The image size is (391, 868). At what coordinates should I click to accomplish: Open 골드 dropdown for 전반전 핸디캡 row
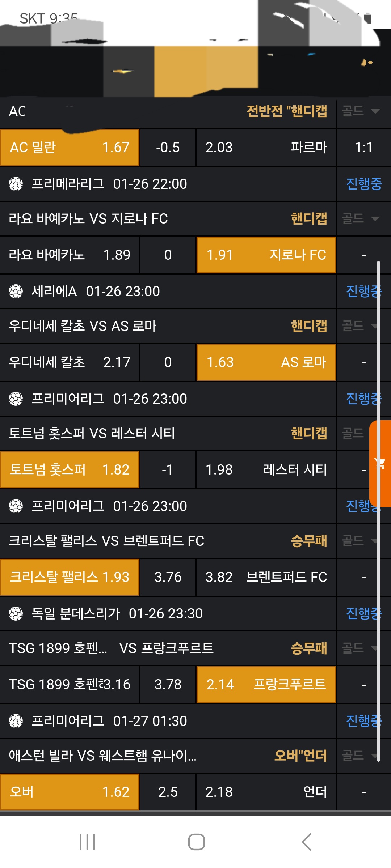pyautogui.click(x=361, y=111)
